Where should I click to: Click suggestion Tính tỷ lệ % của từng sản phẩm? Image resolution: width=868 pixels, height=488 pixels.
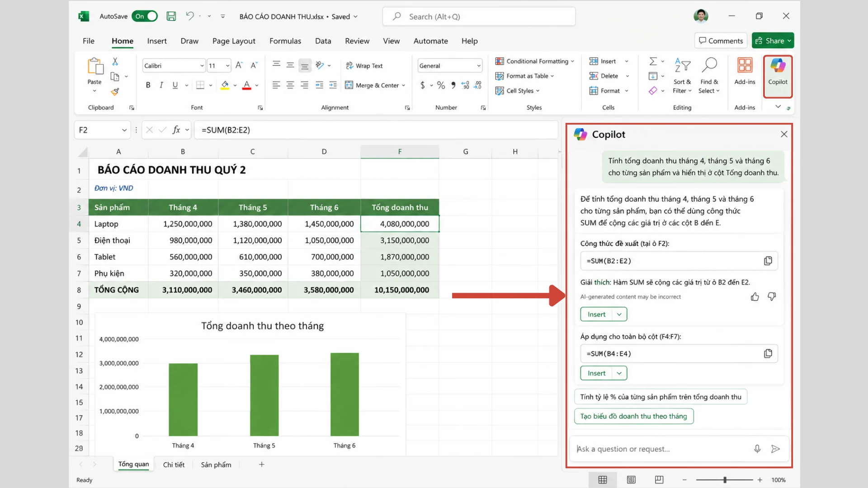(660, 397)
